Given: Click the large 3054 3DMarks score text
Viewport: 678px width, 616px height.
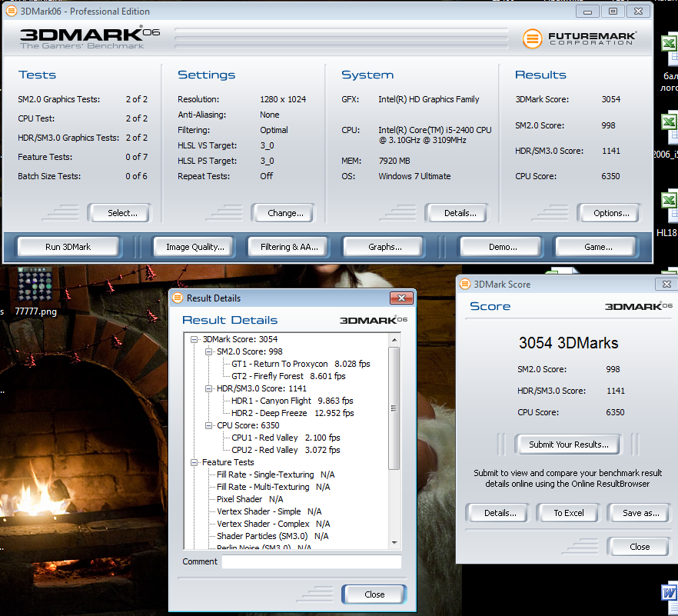Looking at the screenshot, I should coord(568,343).
